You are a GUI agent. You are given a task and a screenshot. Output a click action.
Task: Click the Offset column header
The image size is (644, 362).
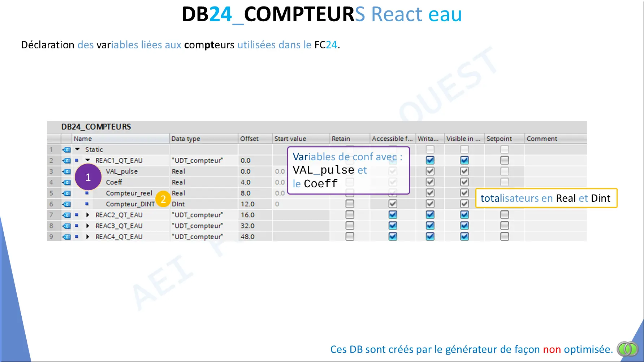click(255, 139)
